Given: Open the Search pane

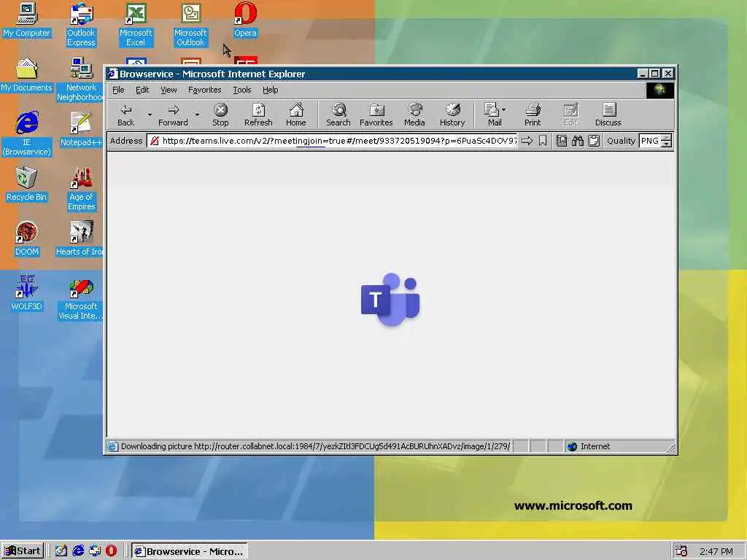Looking at the screenshot, I should coord(338,114).
